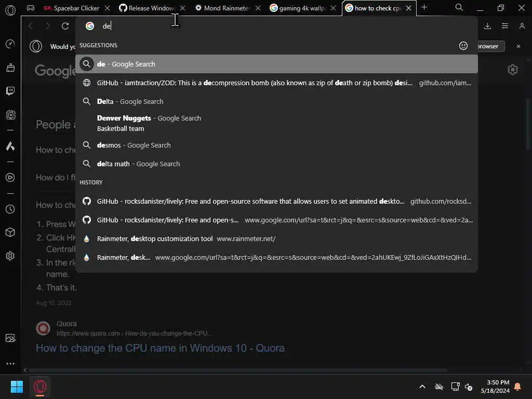
Task: Pick 'desmos - Google Search' suggestion
Action: [276, 145]
